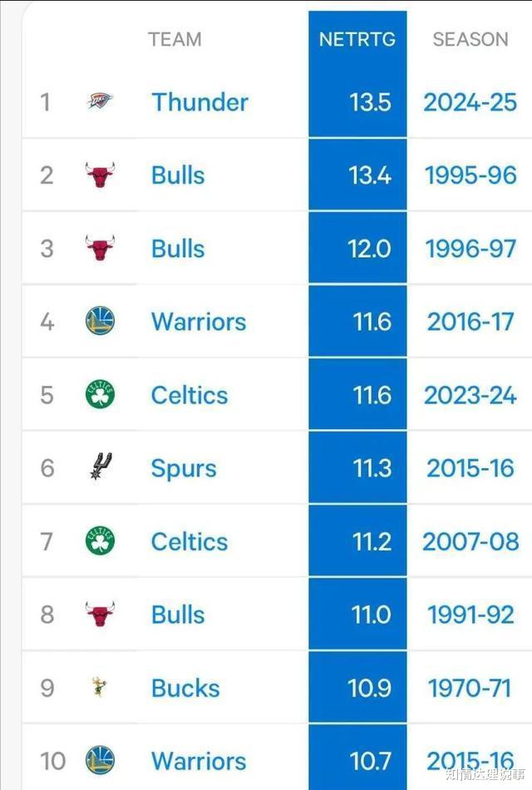
Task: Open the 2024-25 season link
Action: [470, 102]
